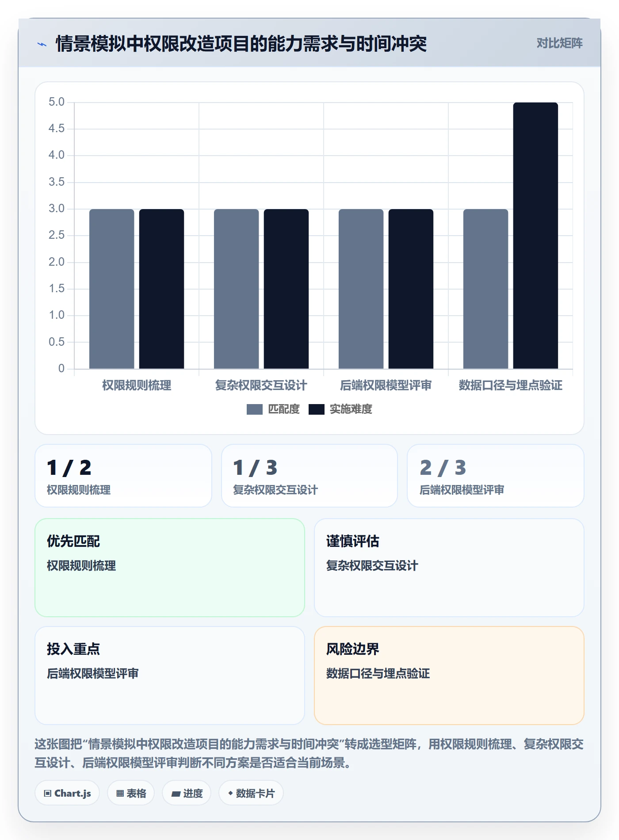Click the 数据口径与埋点验证 x-axis label

(x=511, y=386)
